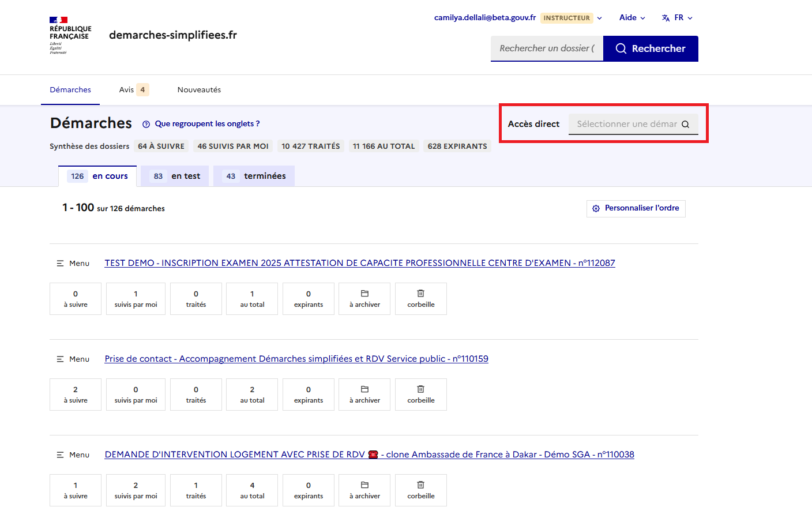The image size is (812, 522).
Task: Open "suivis par moi" for the TEST DEMO démarche
Action: click(x=136, y=299)
